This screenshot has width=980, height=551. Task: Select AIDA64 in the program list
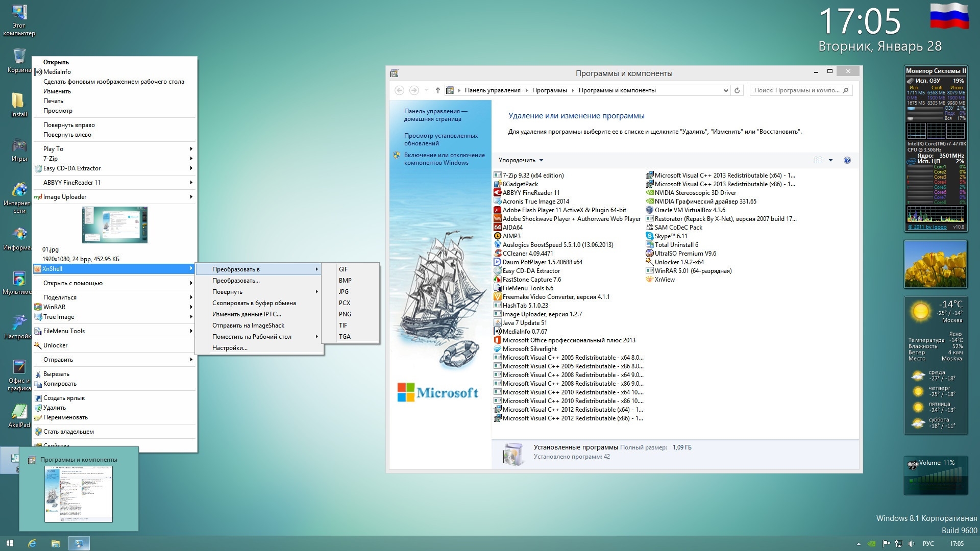512,228
